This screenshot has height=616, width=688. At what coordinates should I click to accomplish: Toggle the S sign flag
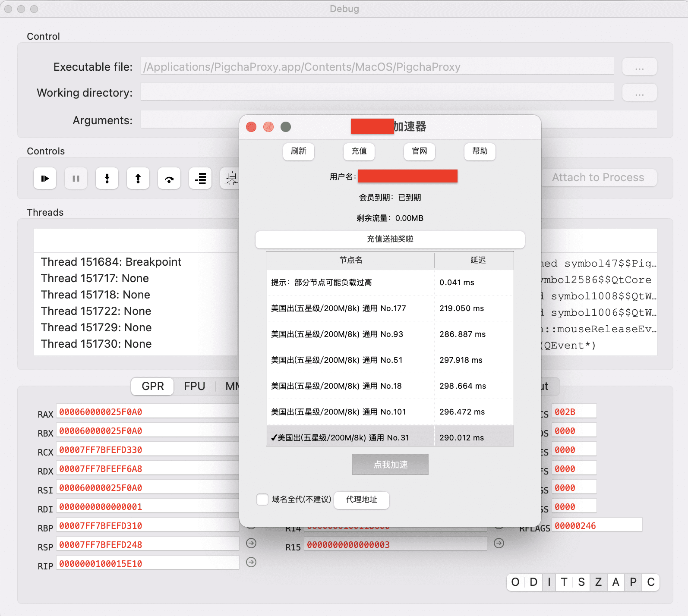[581, 582]
